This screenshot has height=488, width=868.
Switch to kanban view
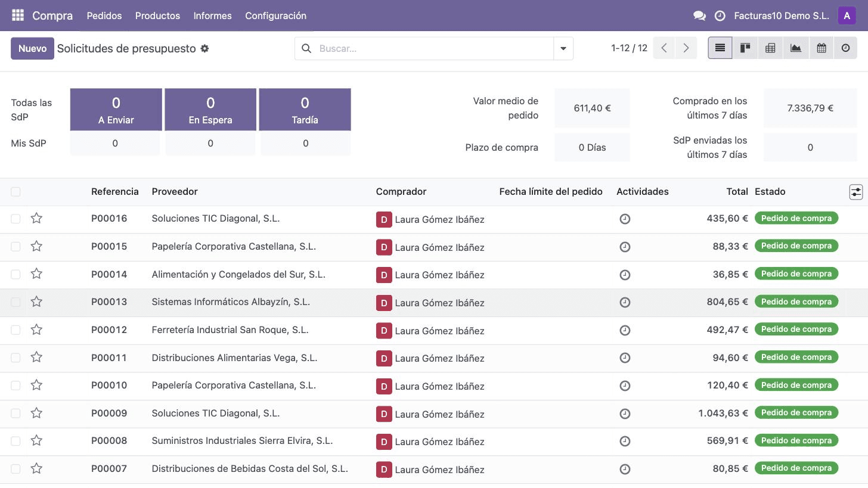click(745, 48)
